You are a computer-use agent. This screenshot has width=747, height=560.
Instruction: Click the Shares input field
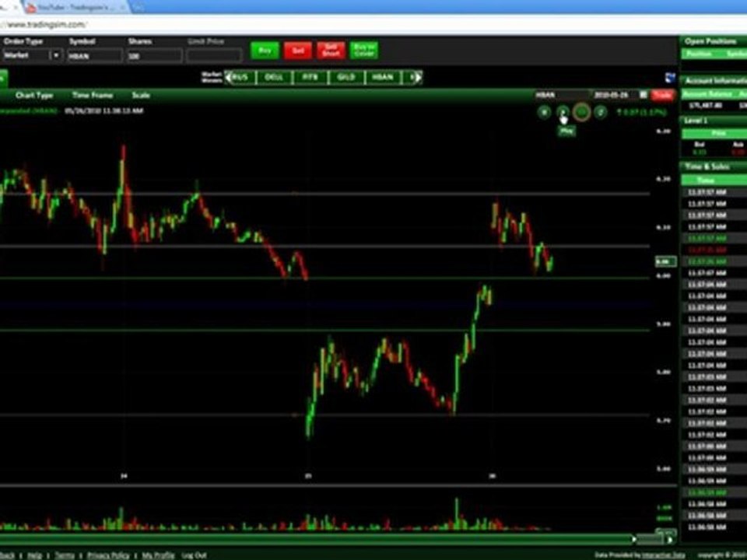pyautogui.click(x=154, y=56)
